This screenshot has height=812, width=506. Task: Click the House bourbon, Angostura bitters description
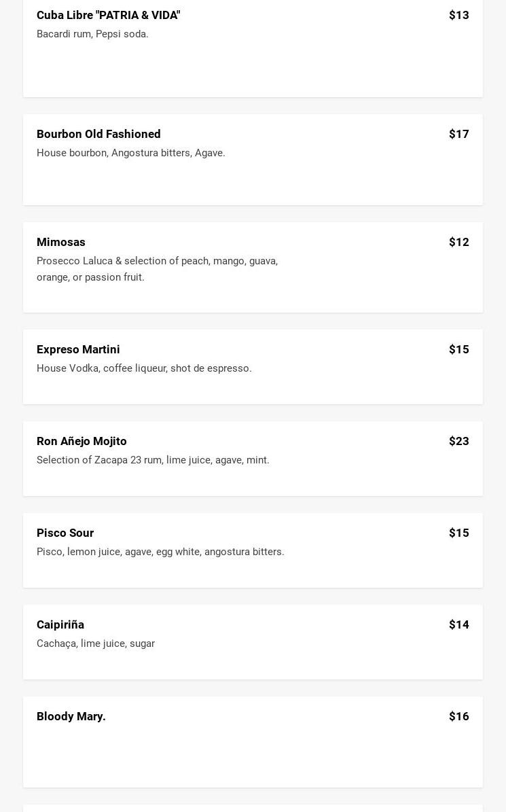[x=130, y=153]
